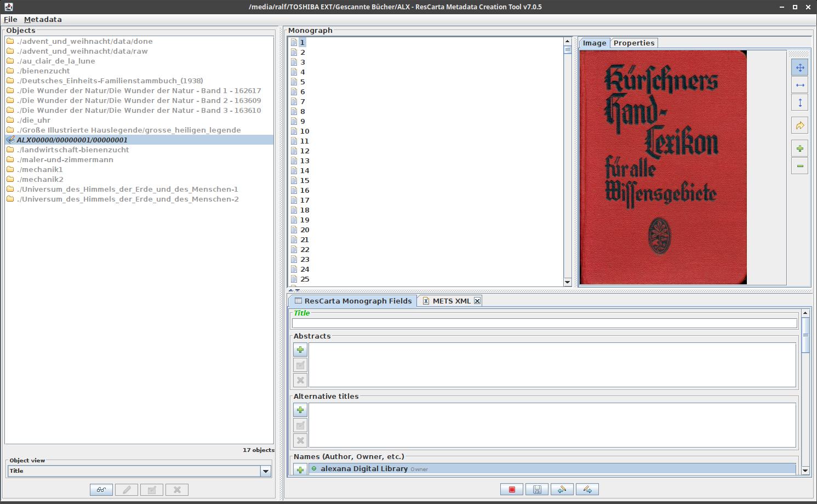Click the folder icon of ./bienenzucht
The image size is (817, 504).
[x=10, y=71]
